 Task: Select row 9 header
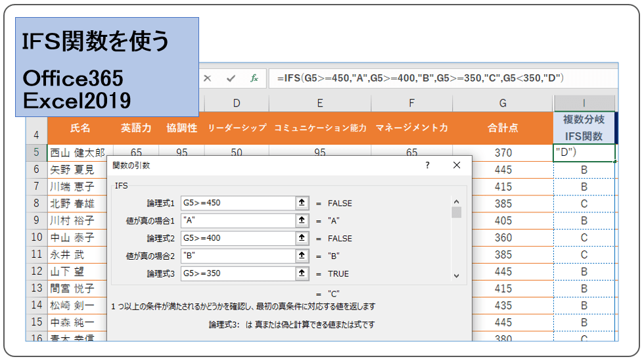[37, 220]
